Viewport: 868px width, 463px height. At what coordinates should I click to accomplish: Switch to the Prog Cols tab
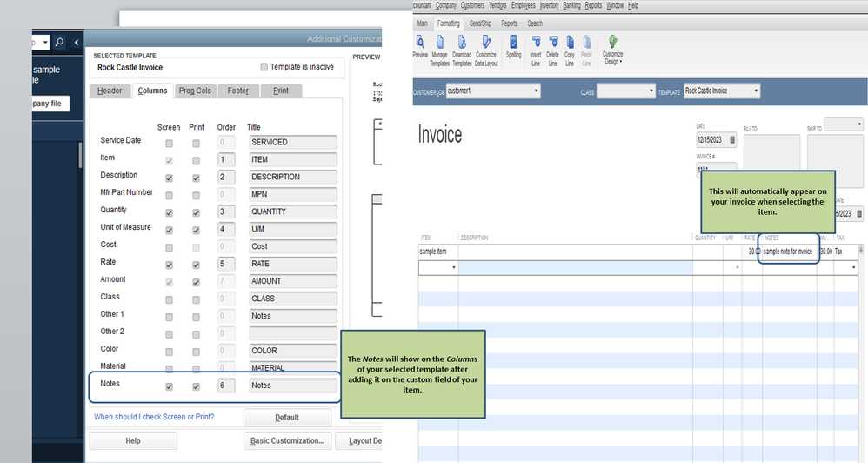195,91
